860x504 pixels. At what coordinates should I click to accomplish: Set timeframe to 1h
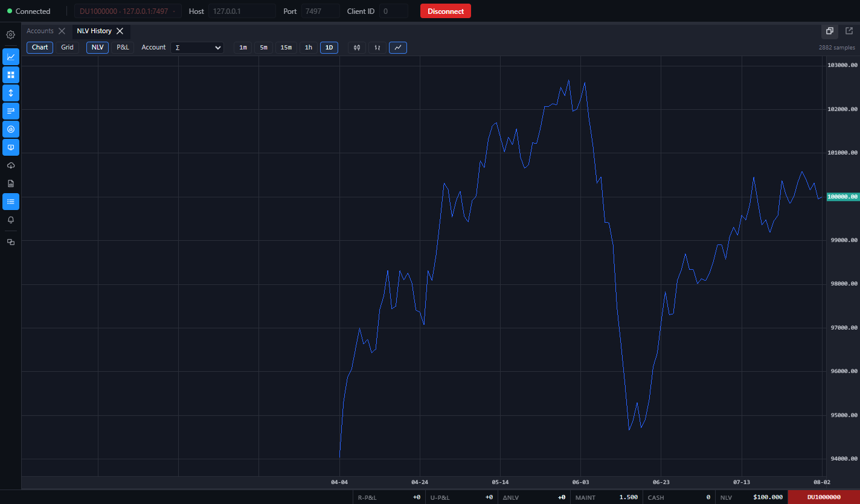click(309, 48)
